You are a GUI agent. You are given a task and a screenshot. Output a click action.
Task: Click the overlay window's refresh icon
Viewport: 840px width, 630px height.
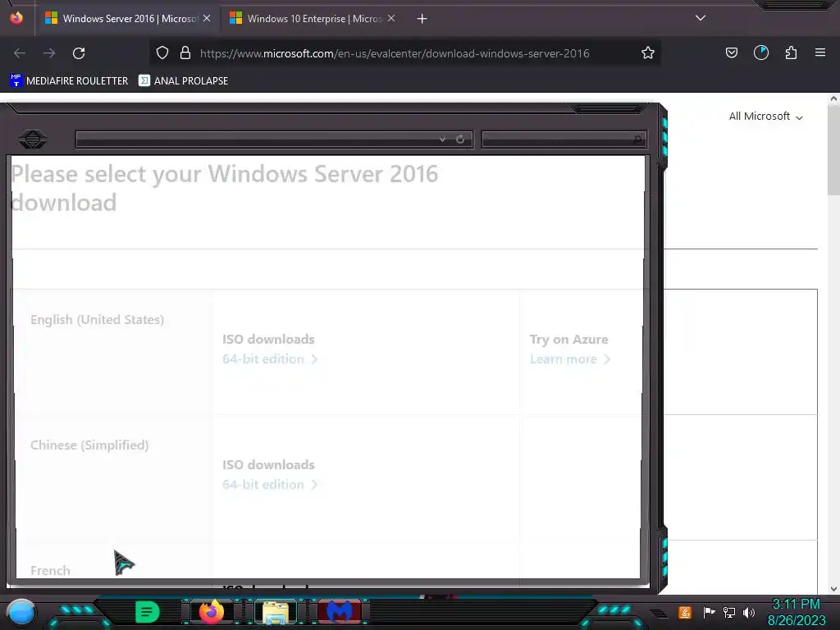460,139
